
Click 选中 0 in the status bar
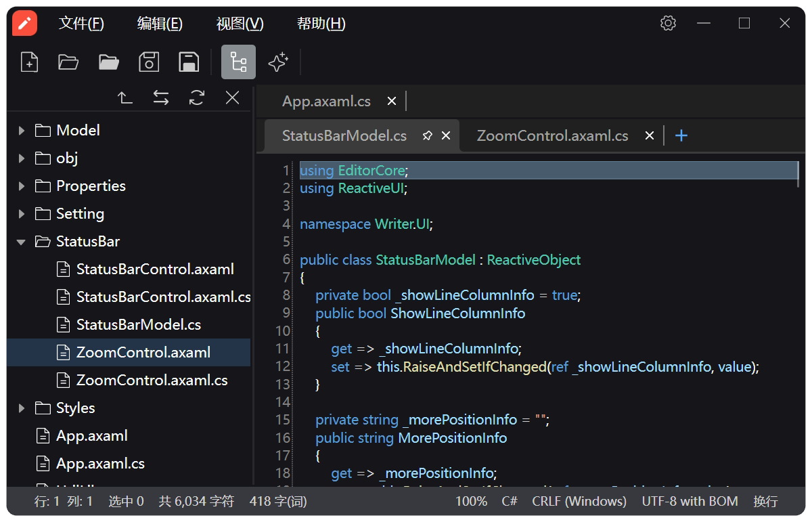126,502
